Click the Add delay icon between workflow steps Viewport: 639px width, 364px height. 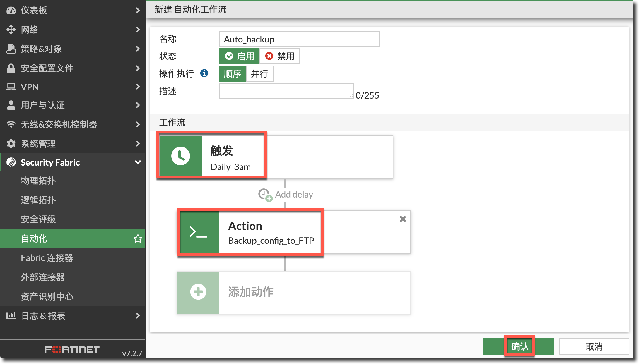pyautogui.click(x=265, y=195)
